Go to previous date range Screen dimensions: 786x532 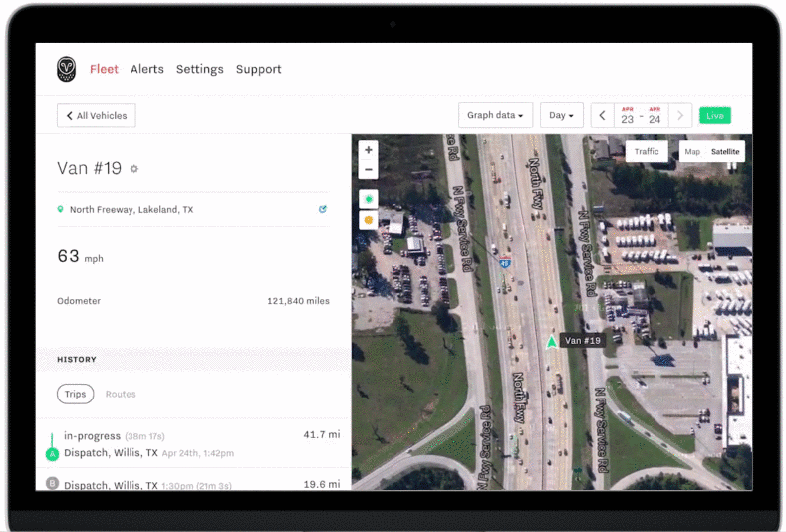[602, 115]
